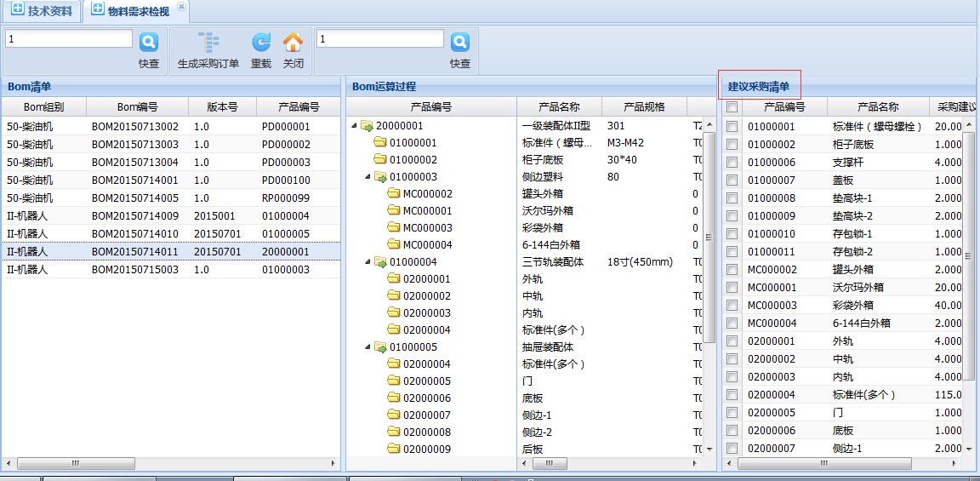
Task: Click the 重载 reload icon
Action: [261, 42]
